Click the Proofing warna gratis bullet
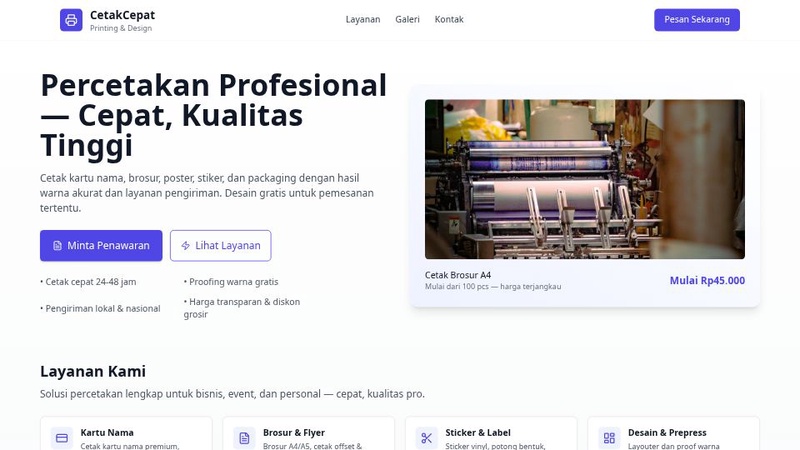 (231, 282)
